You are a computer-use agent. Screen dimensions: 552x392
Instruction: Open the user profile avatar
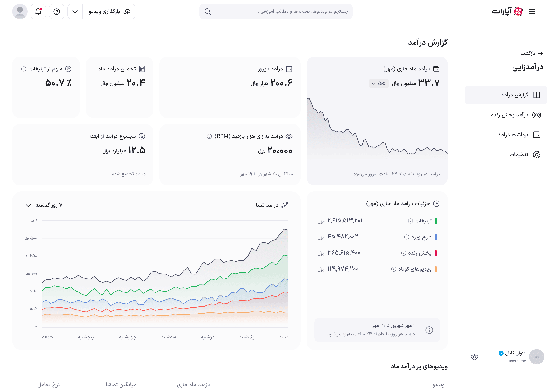pyautogui.click(x=20, y=11)
